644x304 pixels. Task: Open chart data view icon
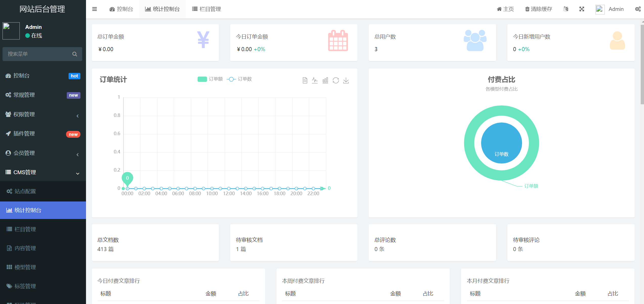[x=305, y=80]
